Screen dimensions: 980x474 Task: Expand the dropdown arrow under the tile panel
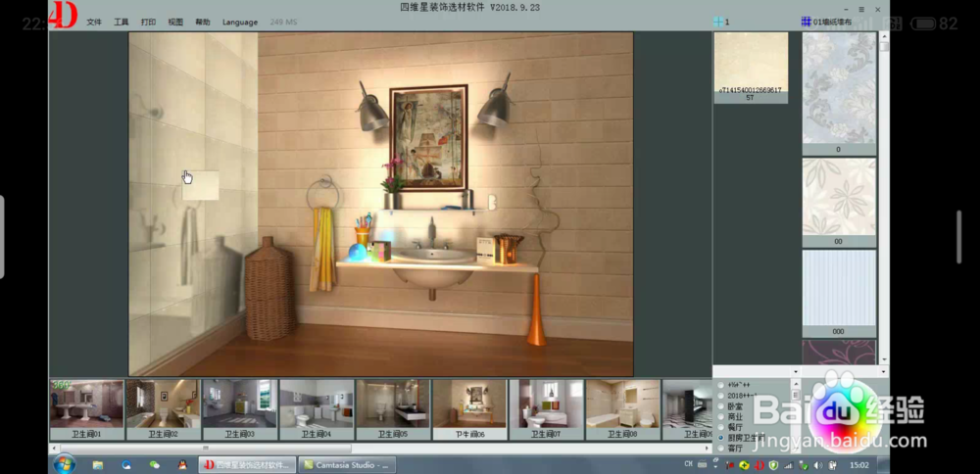click(x=796, y=371)
